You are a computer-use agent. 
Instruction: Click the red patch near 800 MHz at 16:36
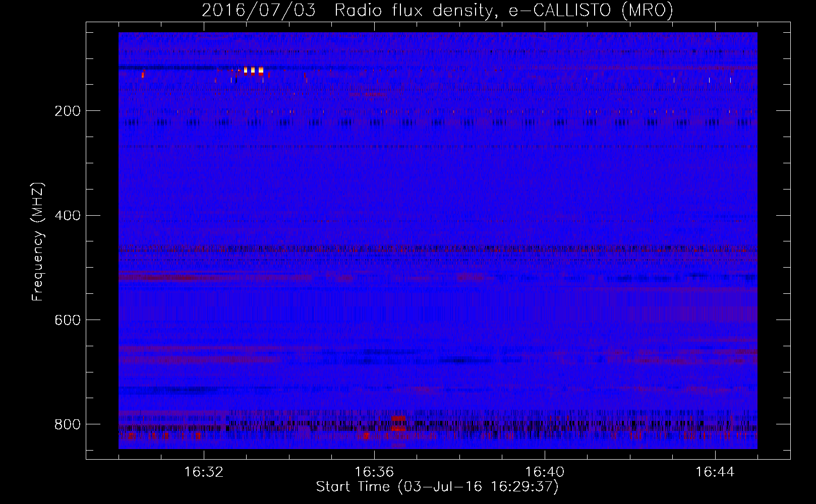398,423
